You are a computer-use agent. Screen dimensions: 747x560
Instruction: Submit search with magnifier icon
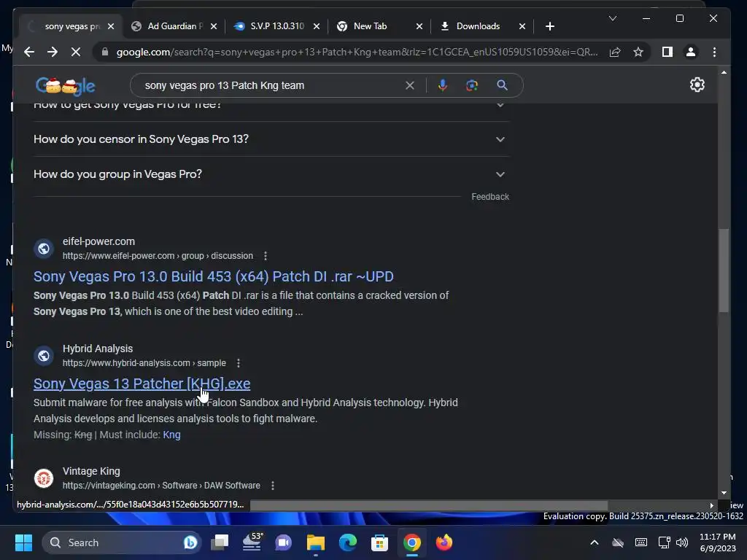pos(502,86)
